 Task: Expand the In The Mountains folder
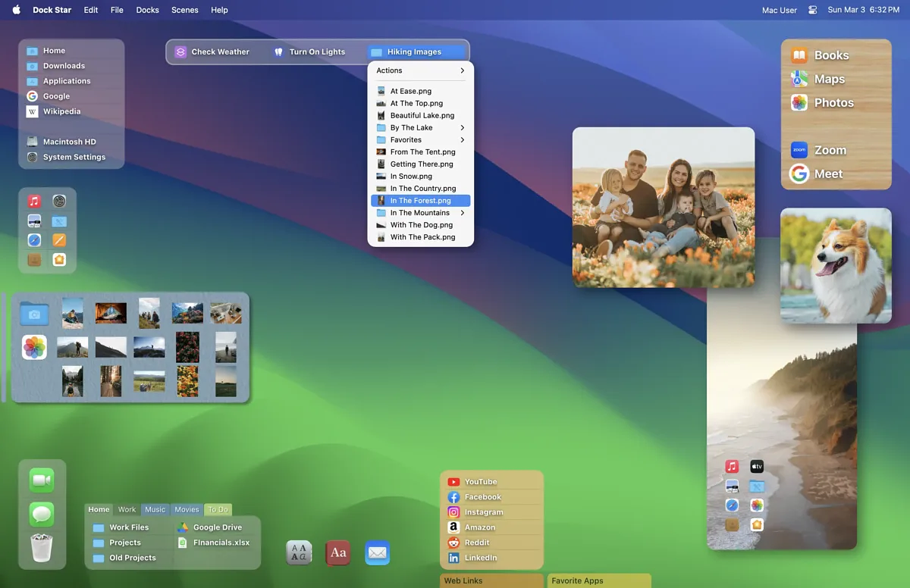[x=421, y=213]
